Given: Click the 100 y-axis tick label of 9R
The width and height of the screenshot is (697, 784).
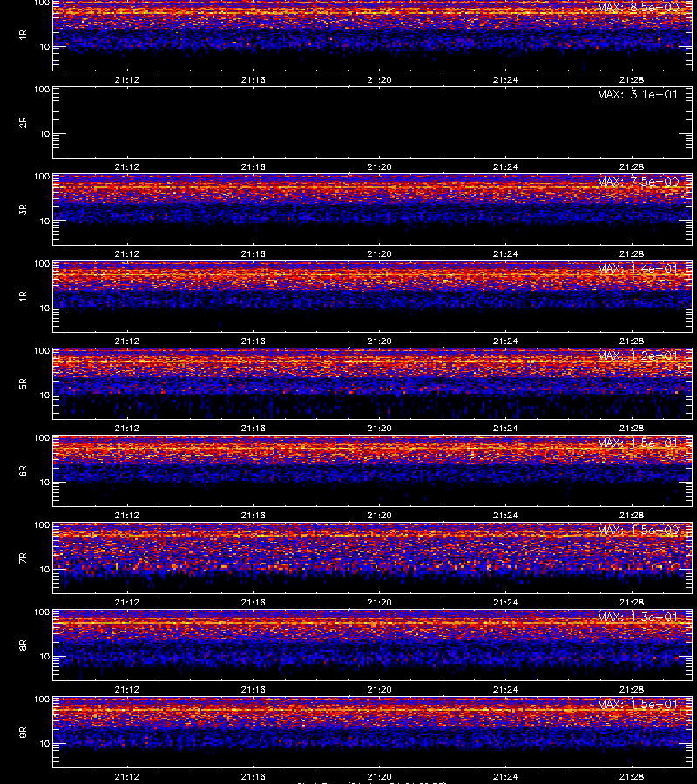Looking at the screenshot, I should point(42,700).
